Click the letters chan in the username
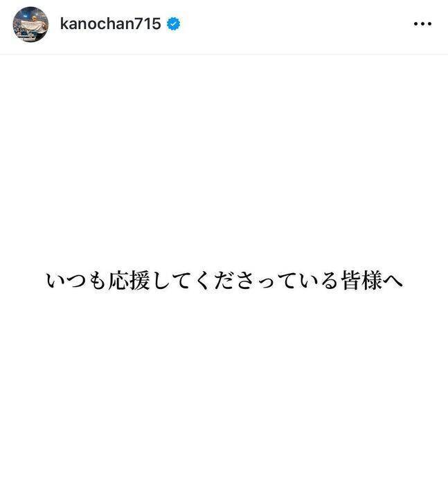 (x=116, y=24)
